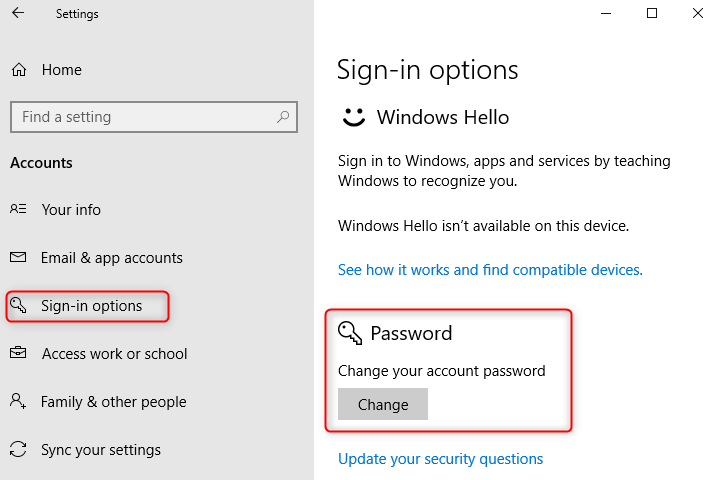The height and width of the screenshot is (480, 710).
Task: Click the envelope icon for Email accounts
Action: coord(18,258)
